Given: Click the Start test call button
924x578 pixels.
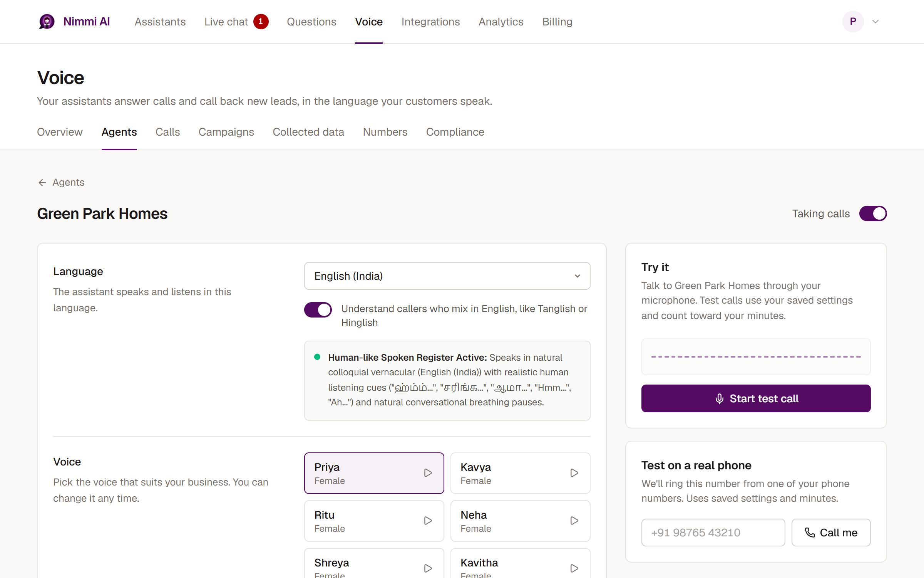Looking at the screenshot, I should coord(756,398).
